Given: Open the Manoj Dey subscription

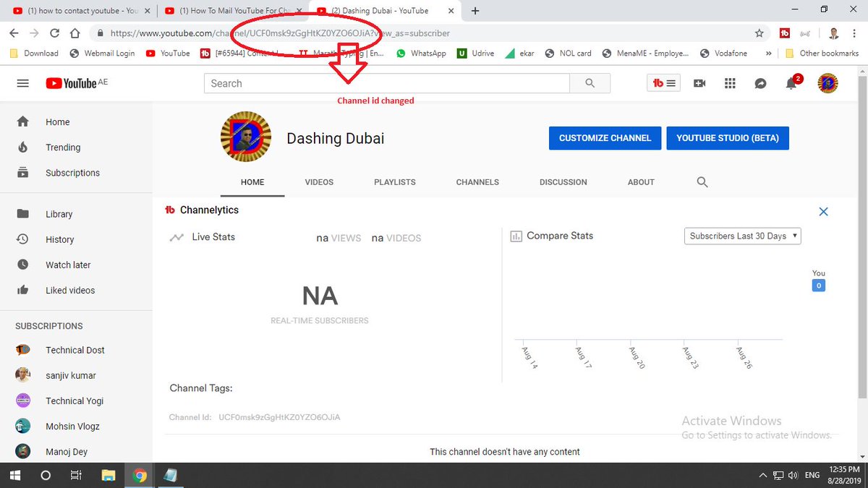Looking at the screenshot, I should click(x=76, y=451).
